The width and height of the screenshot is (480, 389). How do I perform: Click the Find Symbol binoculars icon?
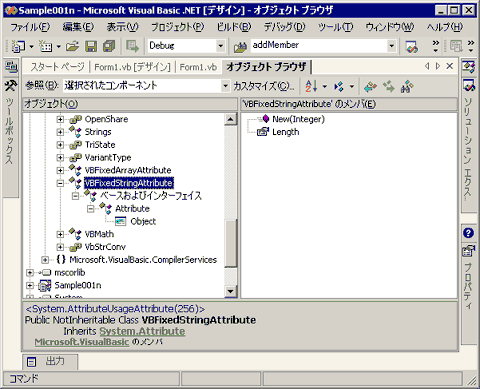(407, 87)
